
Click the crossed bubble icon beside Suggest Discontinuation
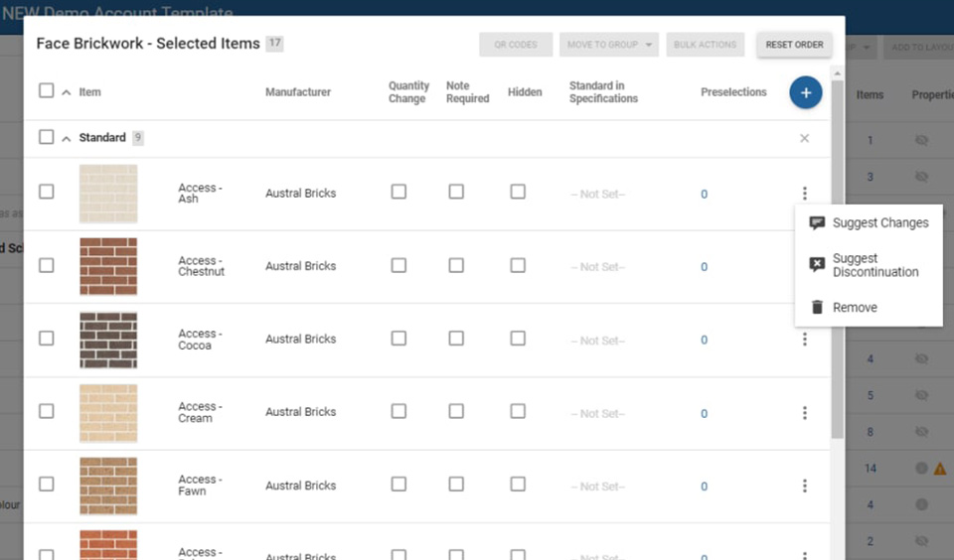(817, 264)
